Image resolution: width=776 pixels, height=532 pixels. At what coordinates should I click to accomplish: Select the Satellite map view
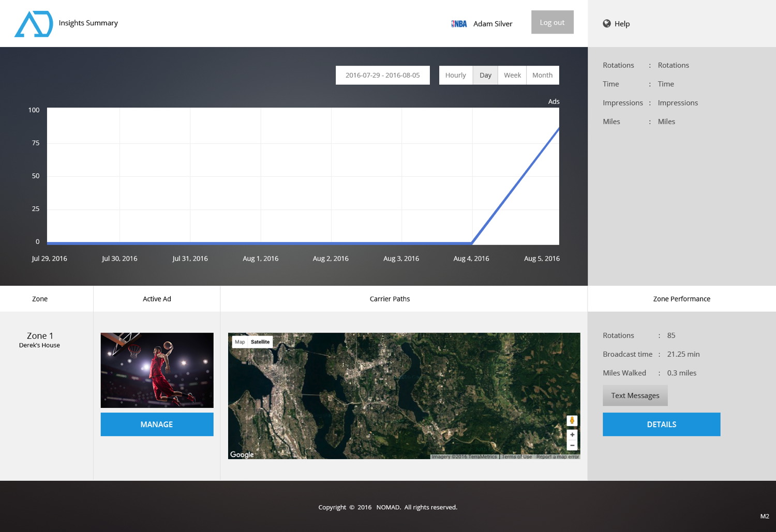(x=260, y=342)
